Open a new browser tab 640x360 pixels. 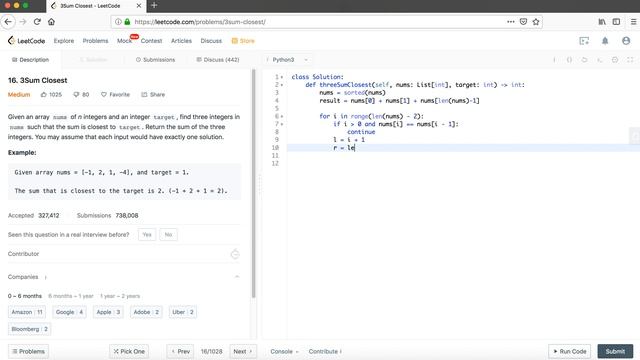click(154, 5)
